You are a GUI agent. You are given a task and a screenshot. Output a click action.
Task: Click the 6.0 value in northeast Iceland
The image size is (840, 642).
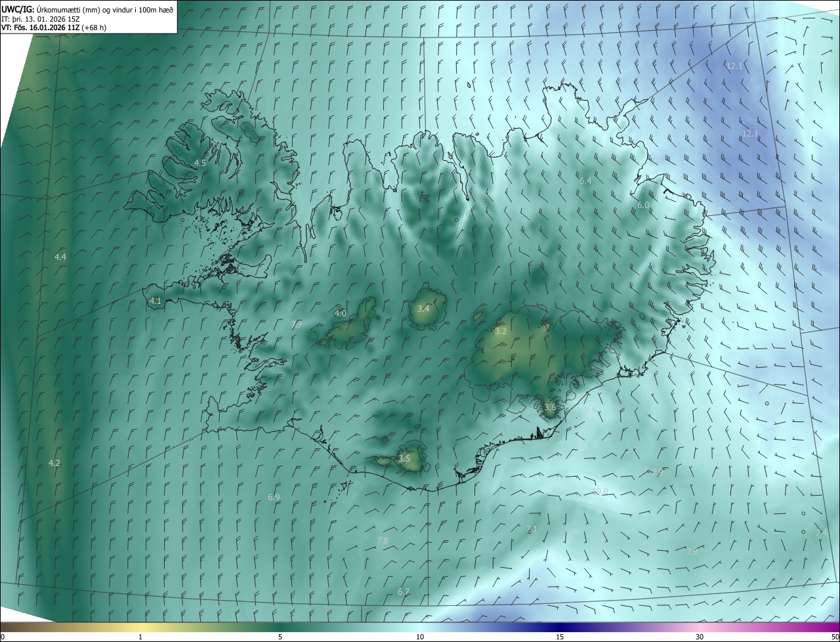pos(643,205)
